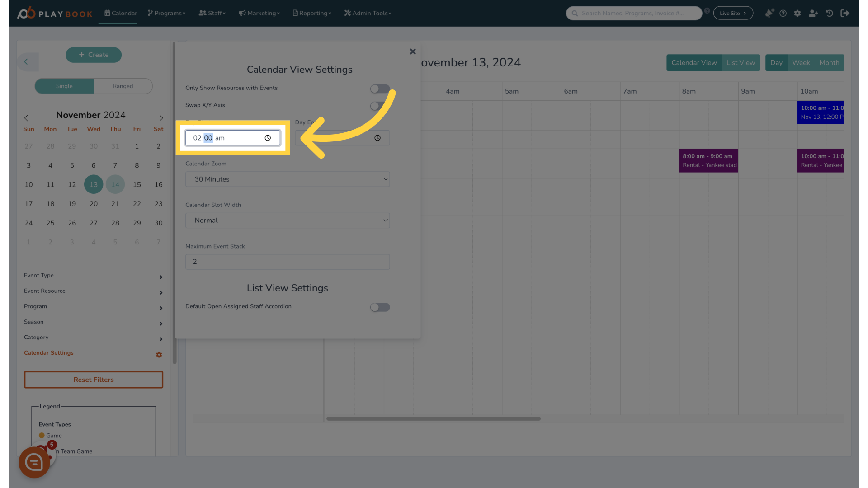This screenshot has width=868, height=488.
Task: Click the Maximum Event Stack field
Action: (x=288, y=262)
